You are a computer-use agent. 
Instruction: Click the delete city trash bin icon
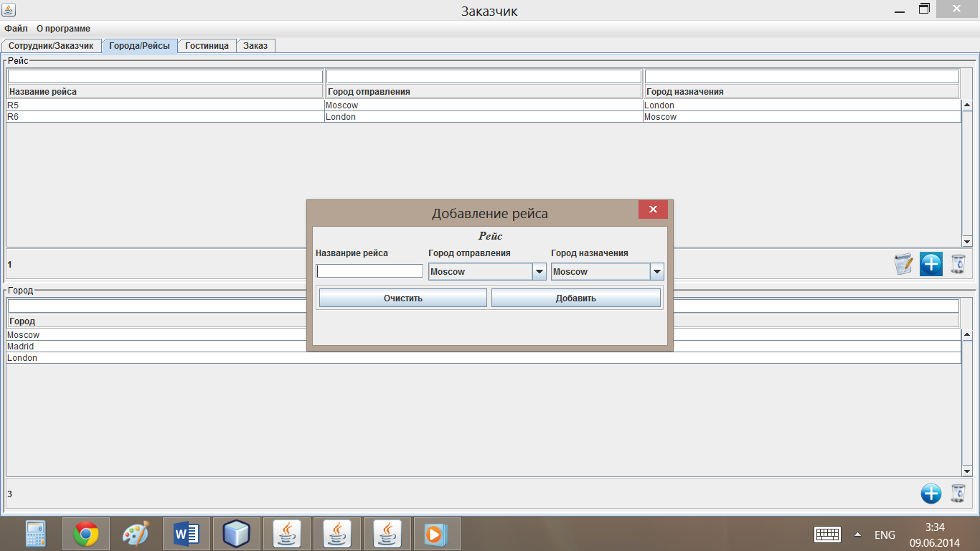pyautogui.click(x=958, y=494)
